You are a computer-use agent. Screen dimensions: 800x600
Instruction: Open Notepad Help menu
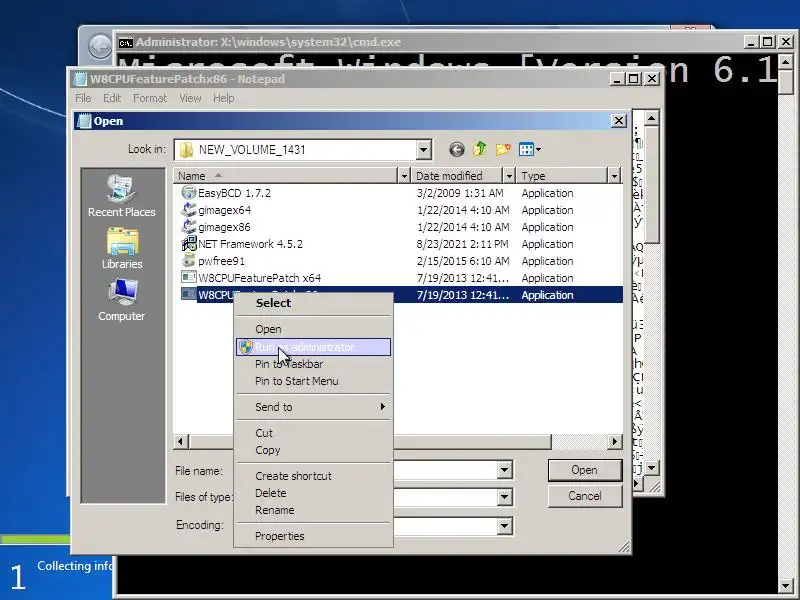[223, 98]
